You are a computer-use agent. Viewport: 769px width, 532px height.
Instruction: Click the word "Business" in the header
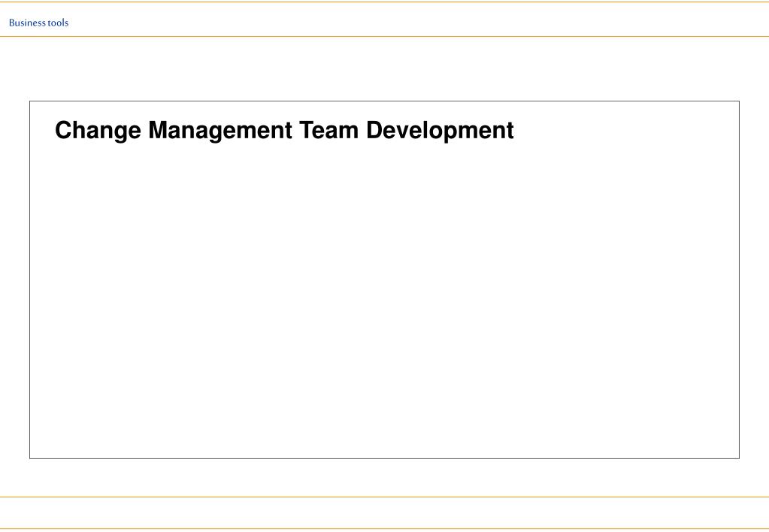point(27,23)
